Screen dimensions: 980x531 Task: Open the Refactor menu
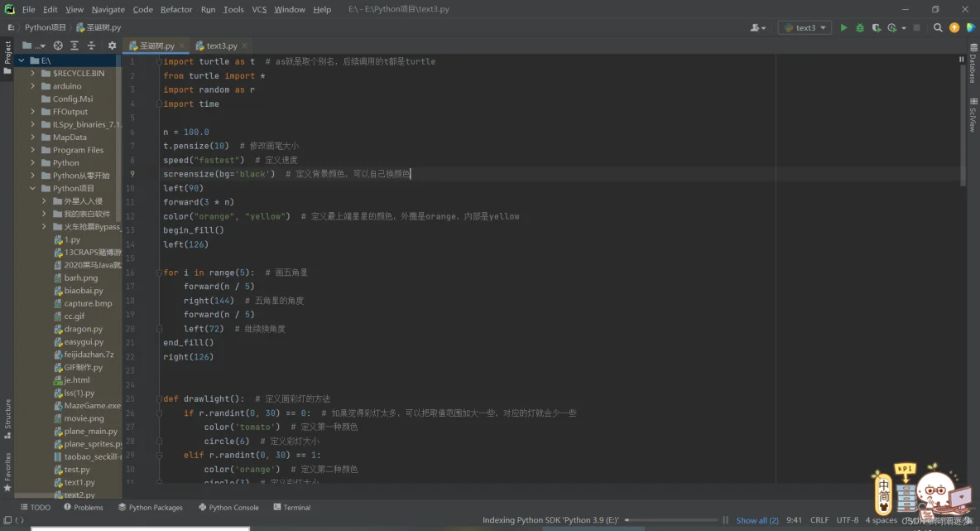[176, 9]
